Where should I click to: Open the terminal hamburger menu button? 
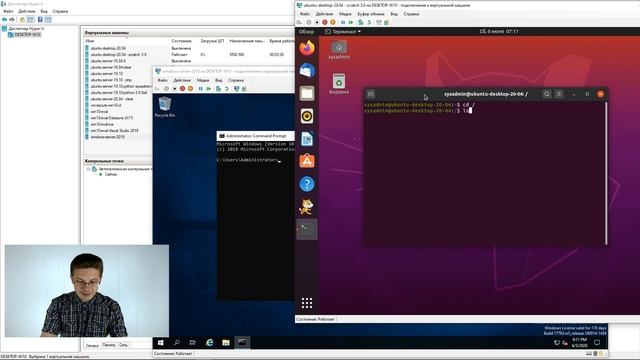click(559, 94)
